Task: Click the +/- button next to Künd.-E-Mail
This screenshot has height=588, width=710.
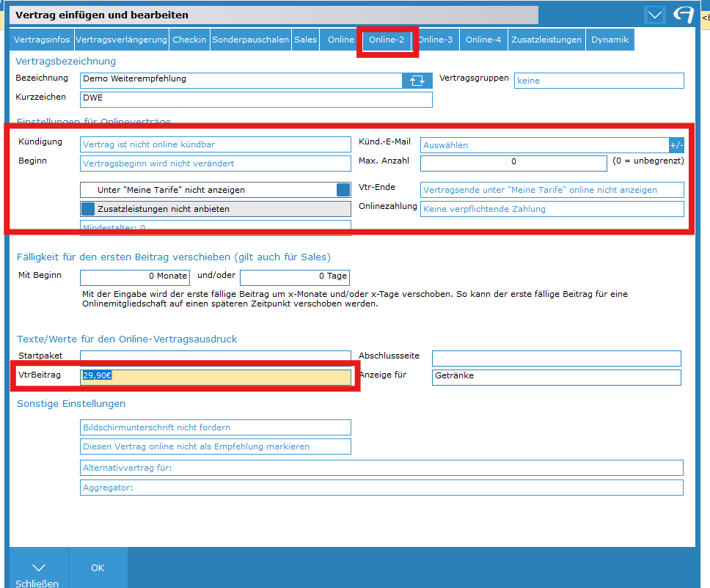Action: coord(676,145)
